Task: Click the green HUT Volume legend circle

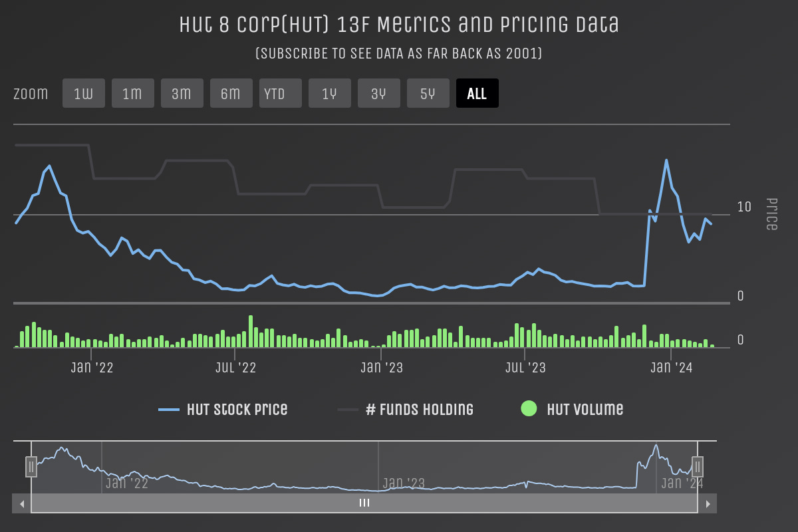Action: 529,409
